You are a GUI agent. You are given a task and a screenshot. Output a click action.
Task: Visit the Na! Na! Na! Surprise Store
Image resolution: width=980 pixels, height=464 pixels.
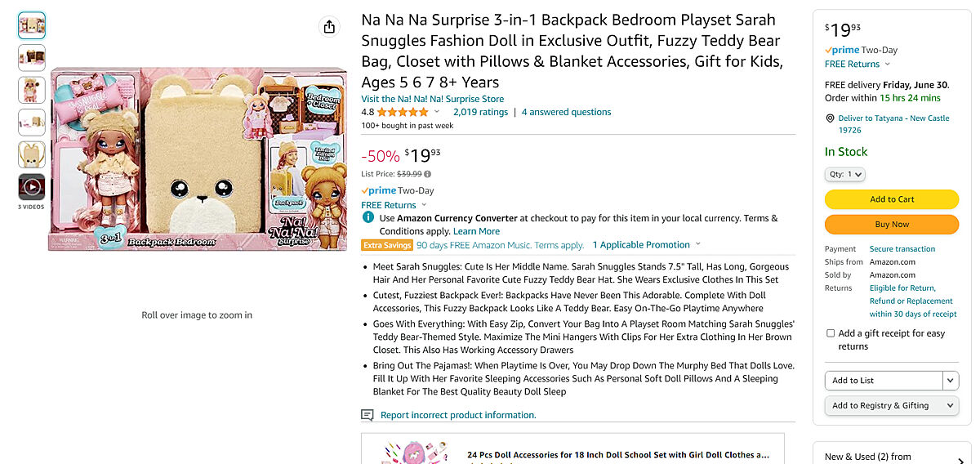[x=433, y=99]
